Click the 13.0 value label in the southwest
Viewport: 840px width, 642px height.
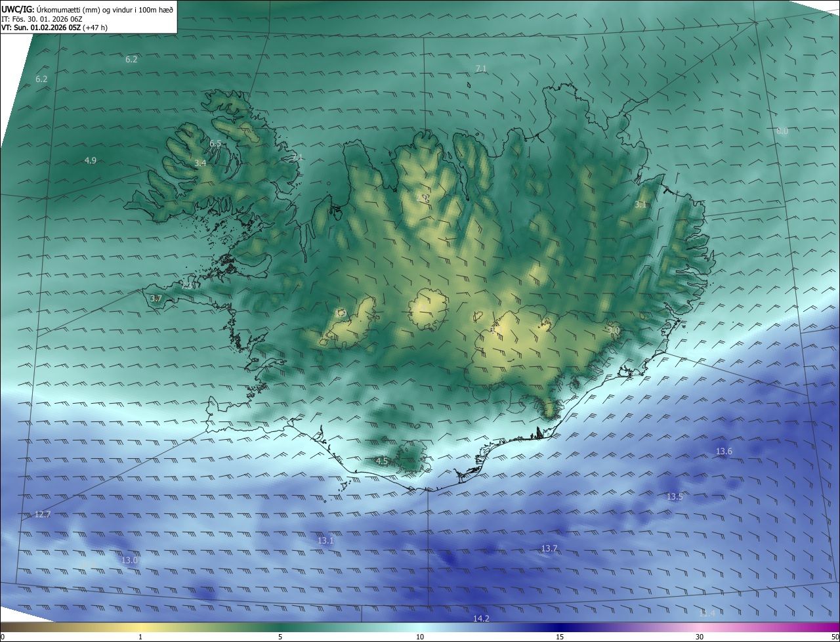(130, 561)
